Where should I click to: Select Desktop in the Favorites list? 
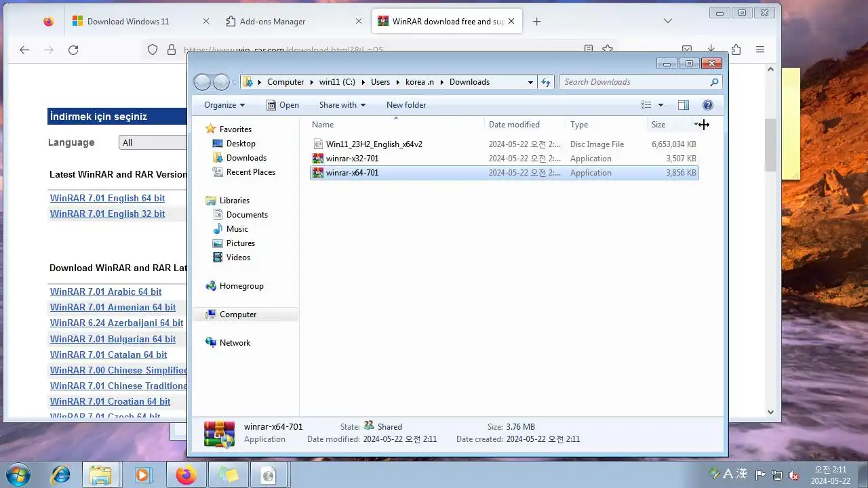(234, 144)
